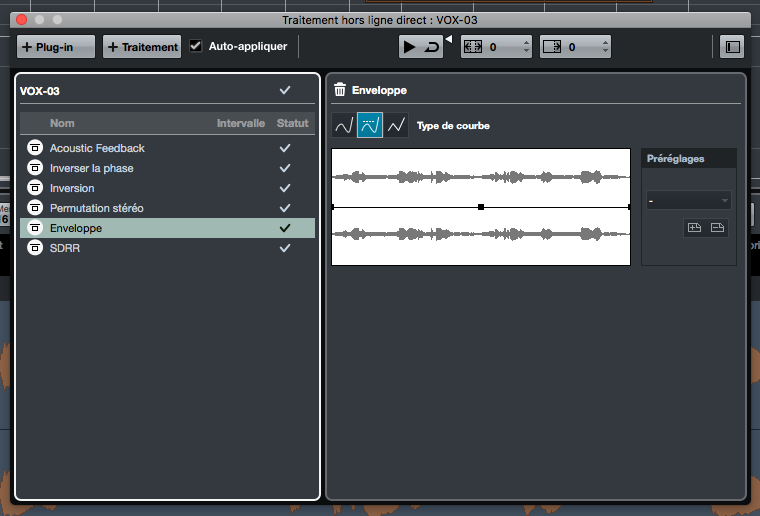Image resolution: width=760 pixels, height=516 pixels.
Task: Select the first curve type icon
Action: 344,125
